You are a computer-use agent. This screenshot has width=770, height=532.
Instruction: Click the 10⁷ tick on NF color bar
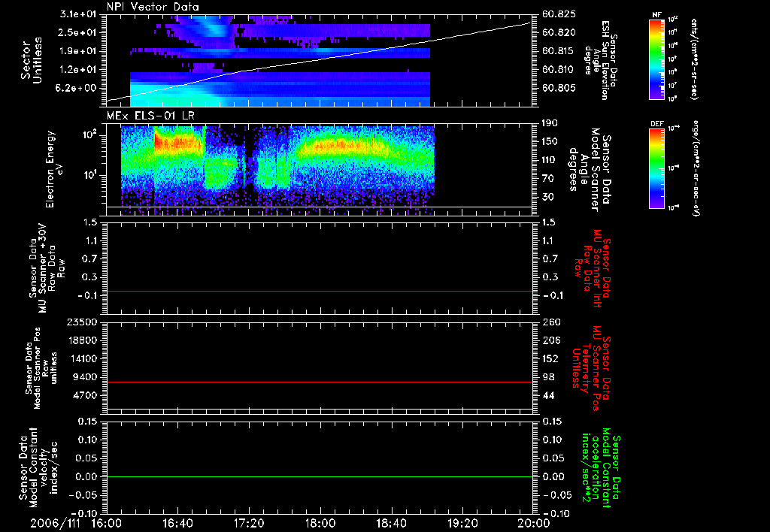[x=673, y=86]
